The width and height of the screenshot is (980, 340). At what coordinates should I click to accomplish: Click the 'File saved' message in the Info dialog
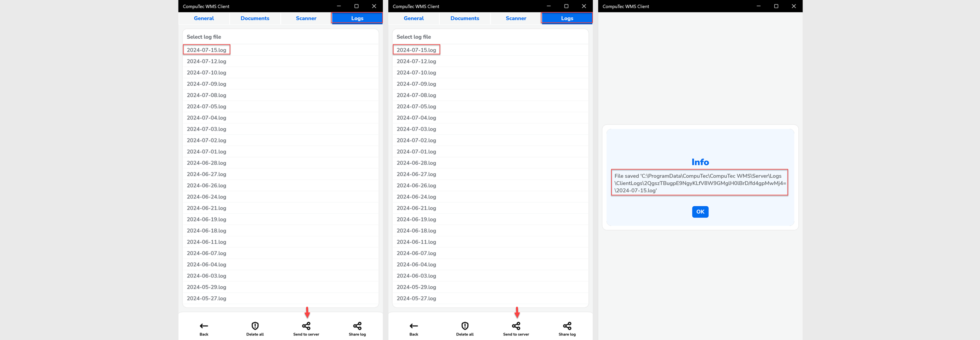(700, 183)
